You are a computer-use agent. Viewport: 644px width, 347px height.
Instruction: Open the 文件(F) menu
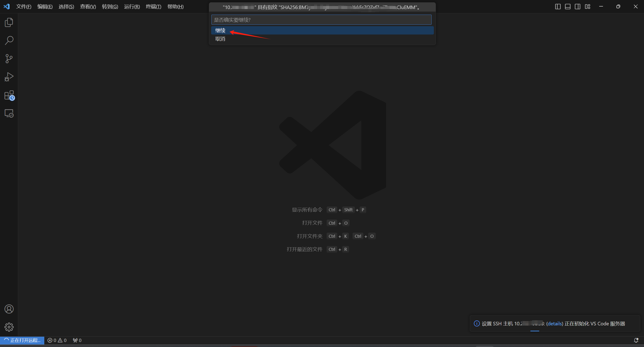(x=24, y=7)
